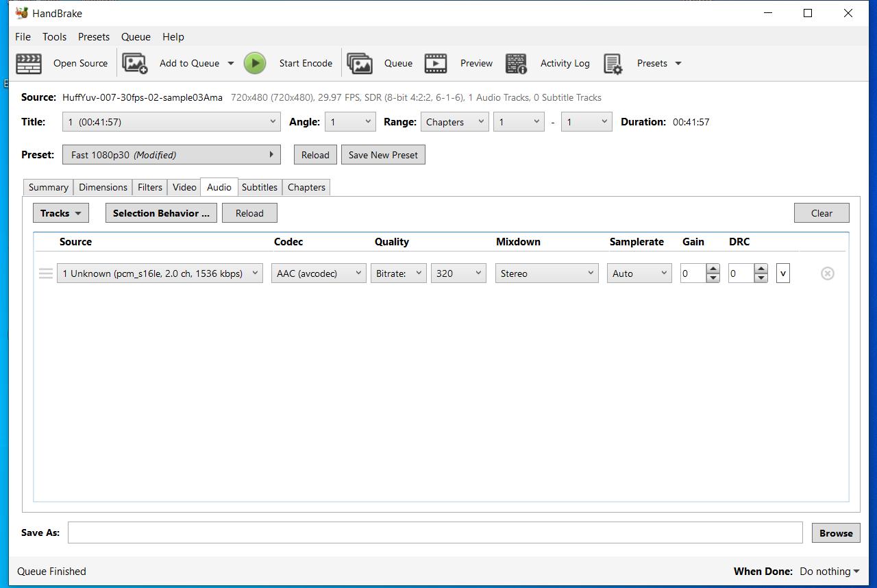Switch to the Chapters tab
The height and width of the screenshot is (588, 877).
tap(306, 187)
